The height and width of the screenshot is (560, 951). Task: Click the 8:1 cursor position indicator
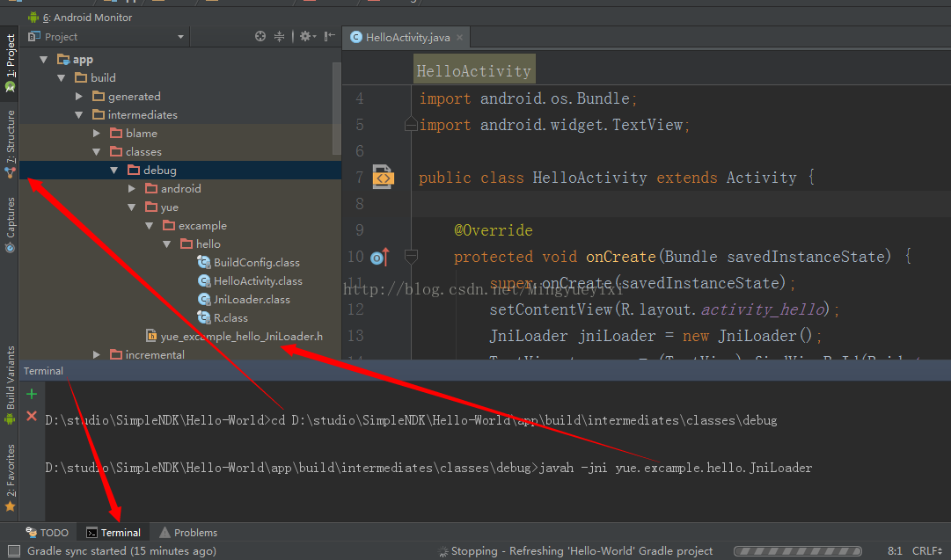895,551
